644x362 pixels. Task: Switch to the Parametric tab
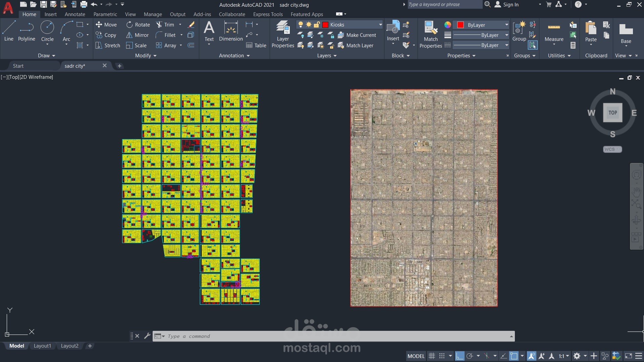tap(105, 14)
